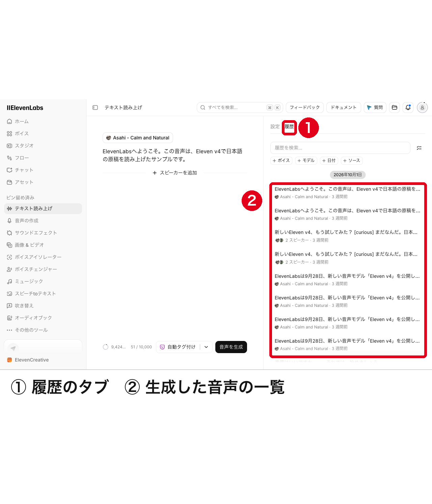Switch to the 設定 tab
This screenshot has width=432, height=504.
275,127
